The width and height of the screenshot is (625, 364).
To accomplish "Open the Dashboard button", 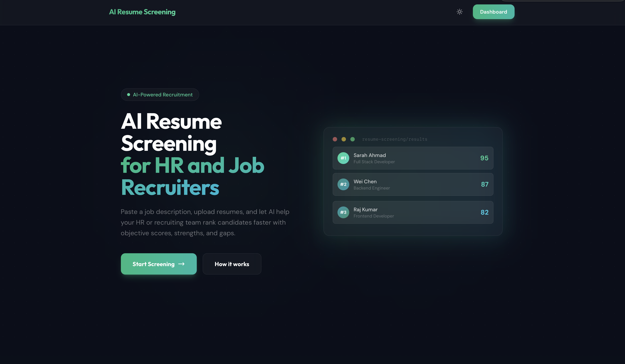I will click(x=493, y=12).
